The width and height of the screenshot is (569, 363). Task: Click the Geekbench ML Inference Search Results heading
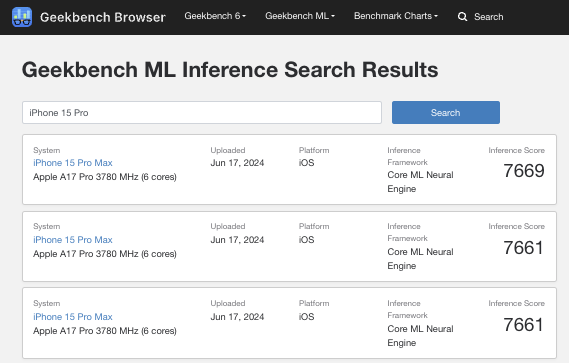pos(230,70)
